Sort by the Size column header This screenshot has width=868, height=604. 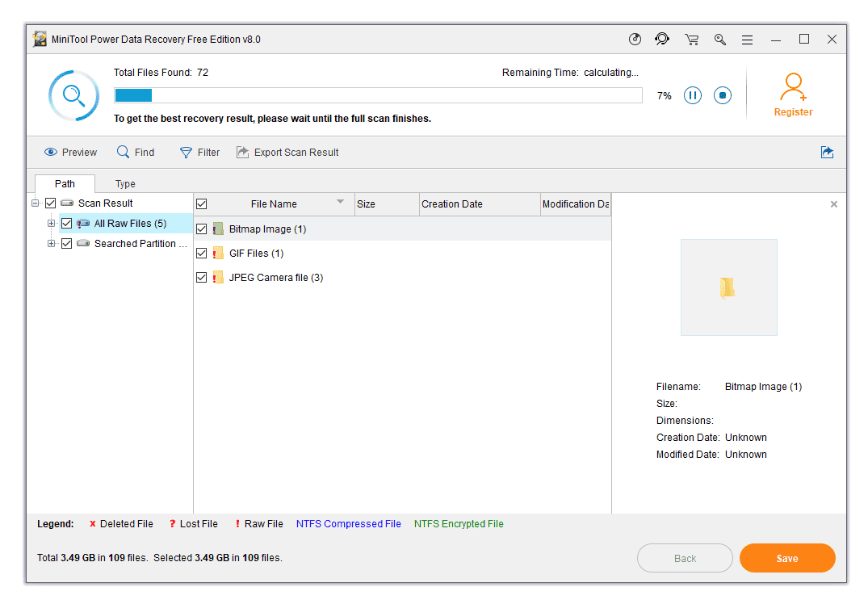(387, 204)
